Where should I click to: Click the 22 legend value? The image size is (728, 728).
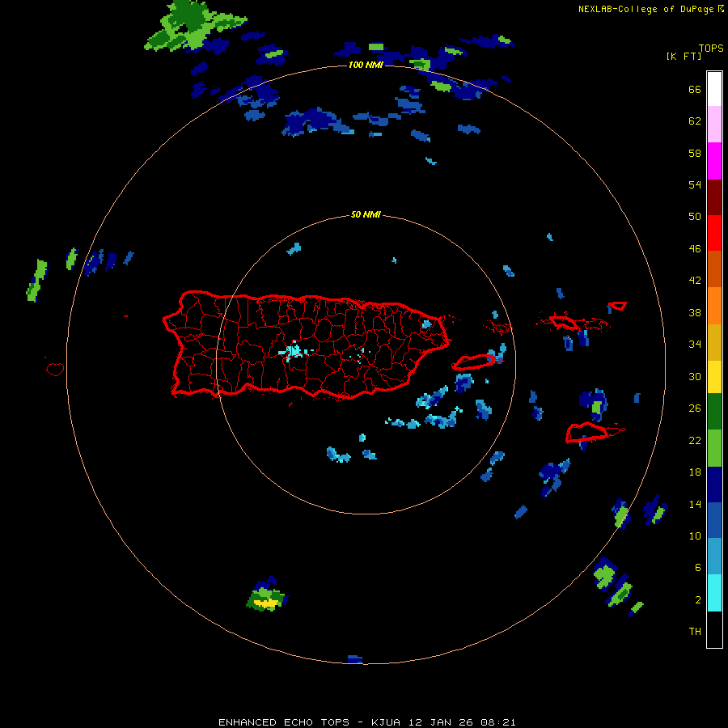pos(695,440)
